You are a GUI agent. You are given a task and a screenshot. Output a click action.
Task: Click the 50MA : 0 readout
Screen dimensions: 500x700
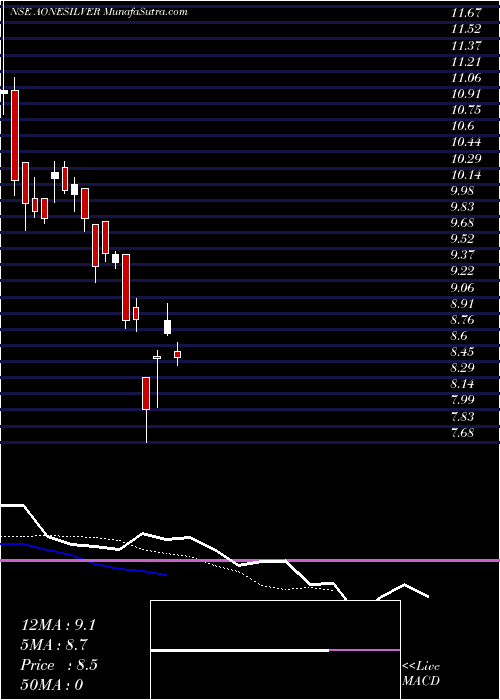[52, 684]
